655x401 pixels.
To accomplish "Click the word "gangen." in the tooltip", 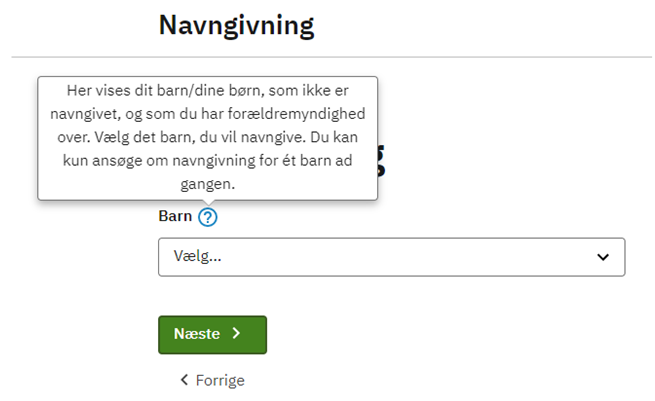I will click(208, 184).
